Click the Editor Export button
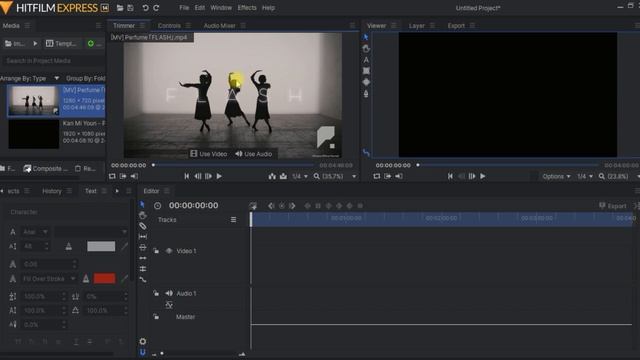 click(x=612, y=206)
